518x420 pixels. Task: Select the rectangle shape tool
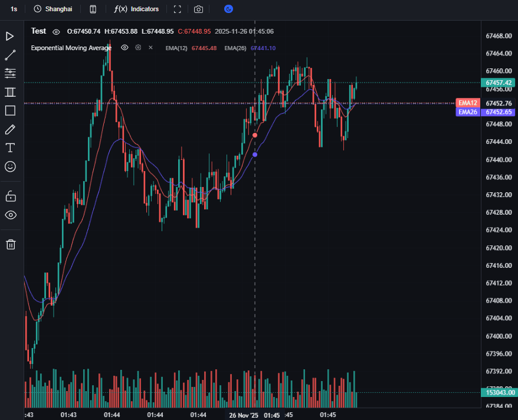10,110
